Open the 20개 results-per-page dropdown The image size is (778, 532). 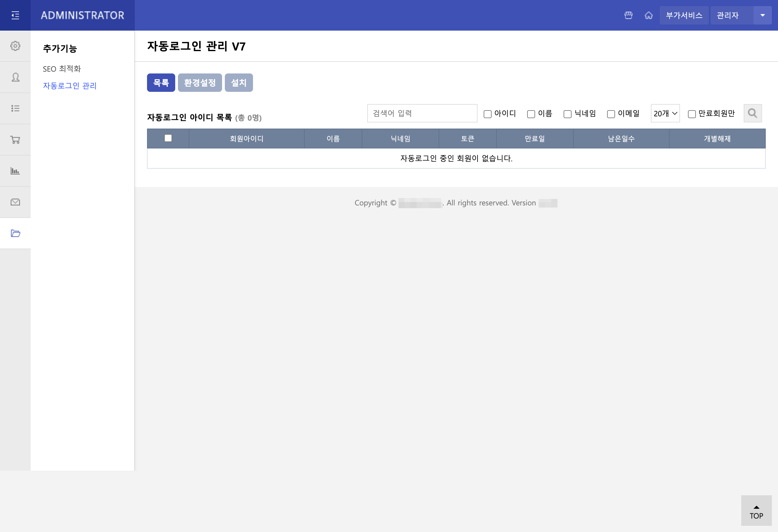665,114
